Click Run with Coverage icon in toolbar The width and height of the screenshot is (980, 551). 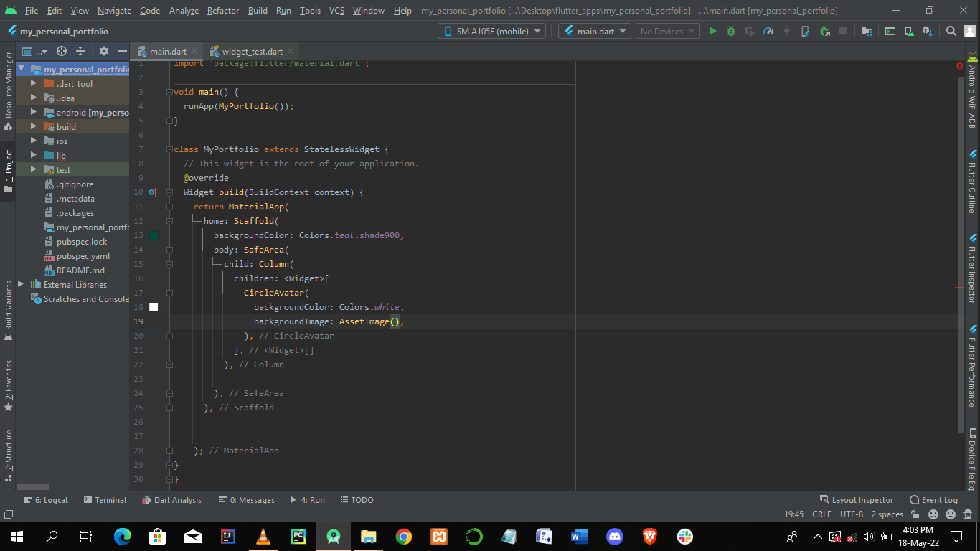coord(750,31)
